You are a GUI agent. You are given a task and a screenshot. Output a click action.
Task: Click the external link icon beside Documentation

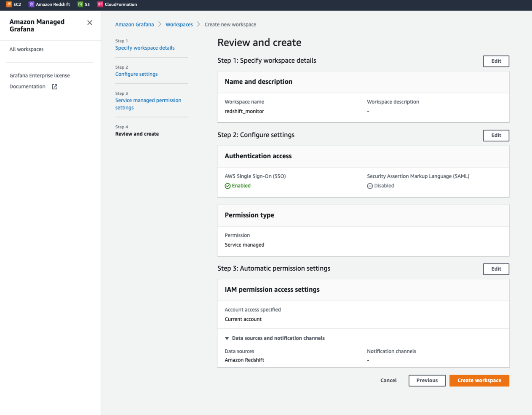pyautogui.click(x=55, y=87)
